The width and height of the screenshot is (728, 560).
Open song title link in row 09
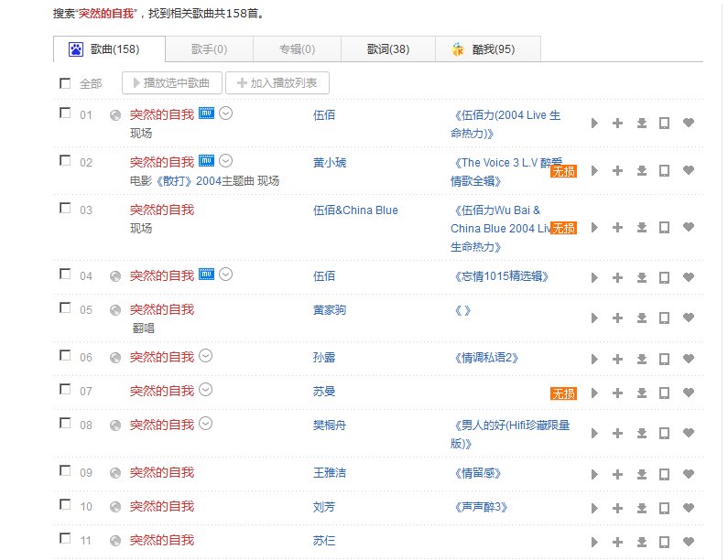(162, 473)
